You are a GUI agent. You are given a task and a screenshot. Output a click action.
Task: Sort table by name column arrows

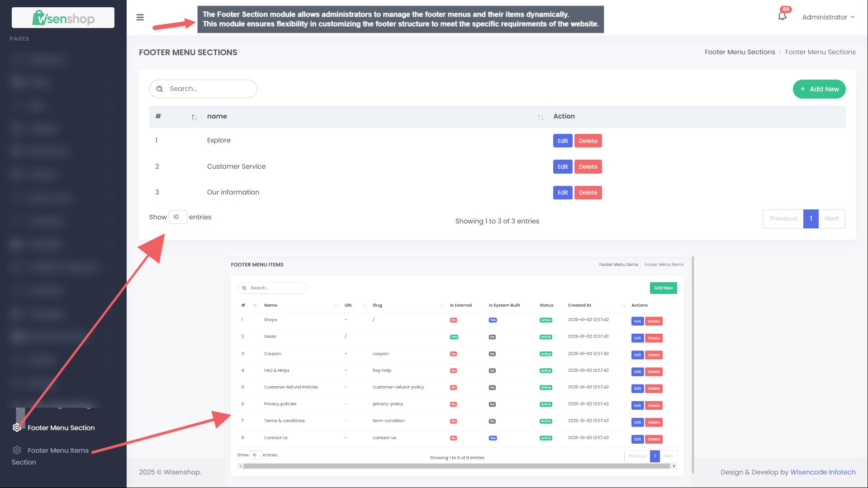[540, 117]
